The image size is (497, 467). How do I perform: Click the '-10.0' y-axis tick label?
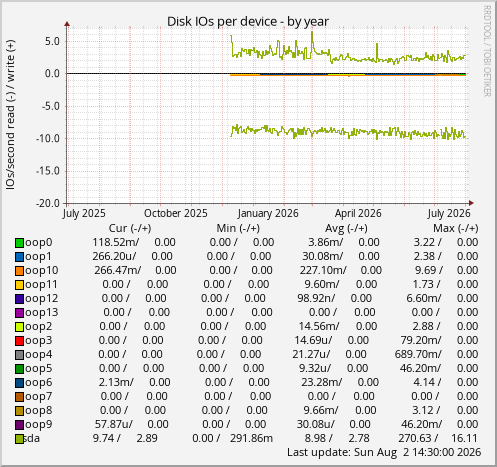[x=48, y=138]
